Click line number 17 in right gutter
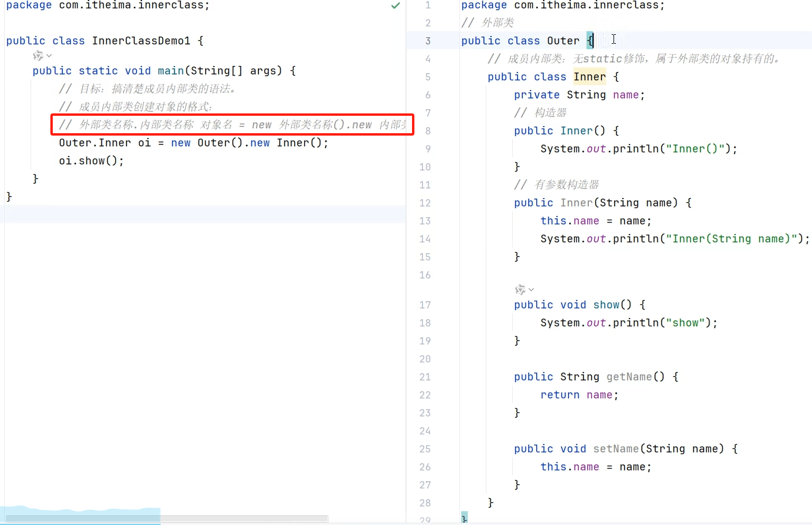Image resolution: width=812 pixels, height=525 pixels. (425, 305)
